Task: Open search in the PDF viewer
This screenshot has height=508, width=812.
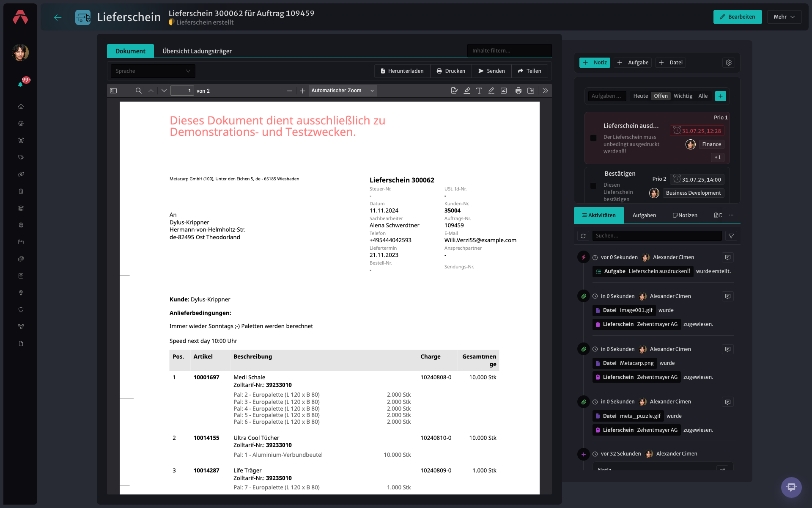Action: click(138, 91)
